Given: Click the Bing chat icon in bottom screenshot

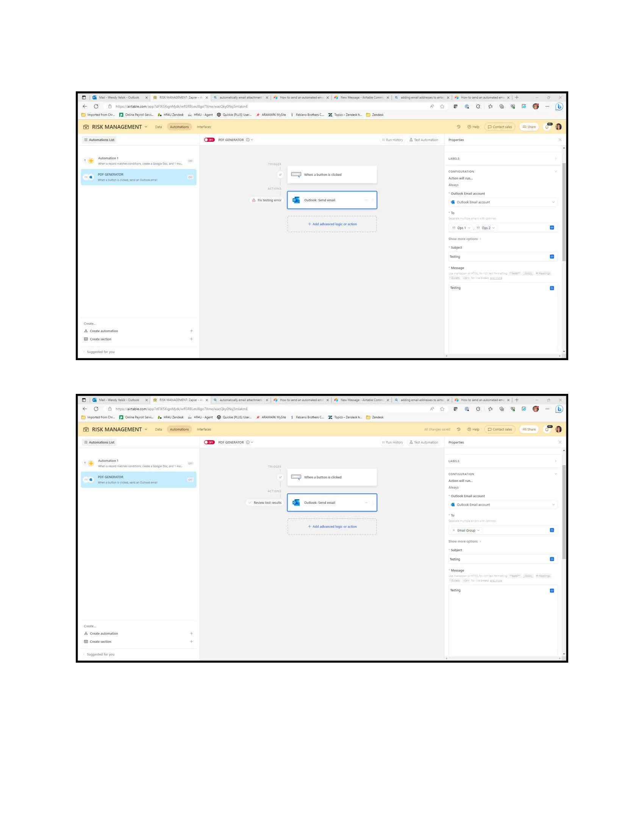Looking at the screenshot, I should point(559,409).
